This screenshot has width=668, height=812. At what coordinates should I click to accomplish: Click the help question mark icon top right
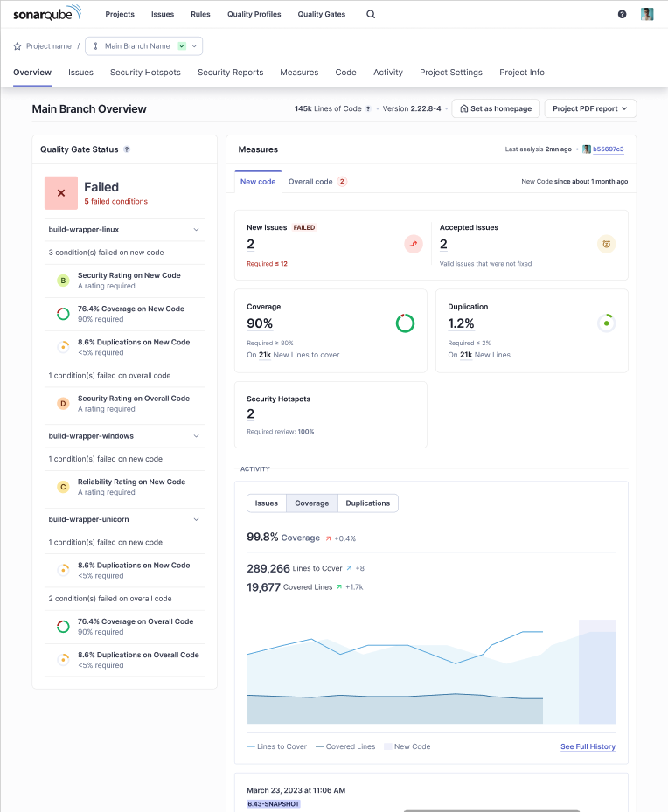click(622, 14)
